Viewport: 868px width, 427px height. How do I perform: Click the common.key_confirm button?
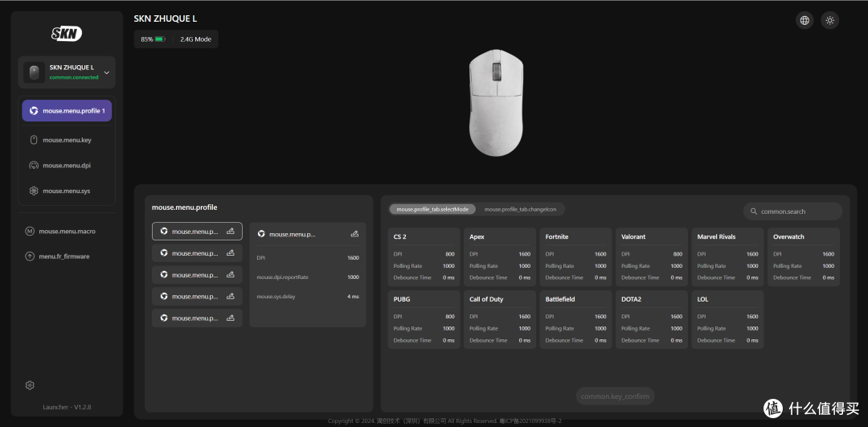[615, 396]
